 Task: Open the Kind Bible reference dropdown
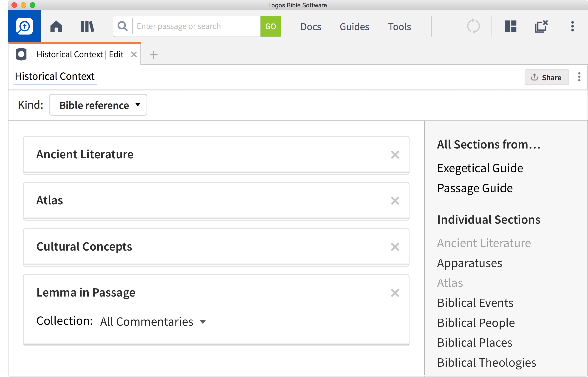98,105
